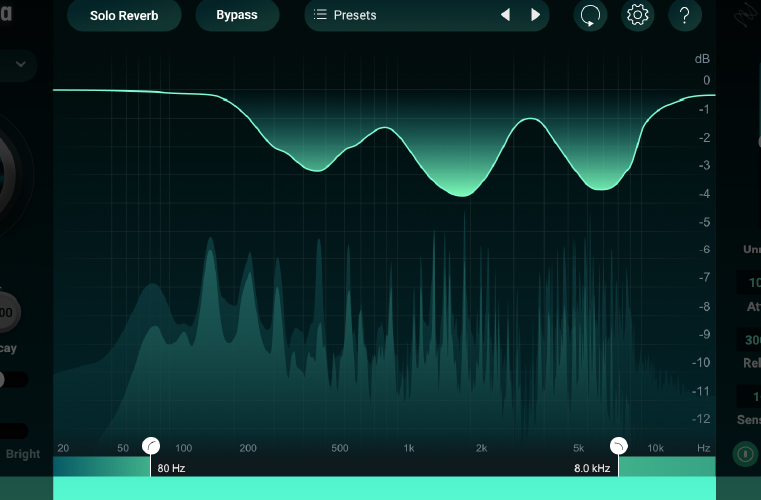Image resolution: width=761 pixels, height=500 pixels.
Task: Click the -6 dB scale label
Action: [x=704, y=250]
